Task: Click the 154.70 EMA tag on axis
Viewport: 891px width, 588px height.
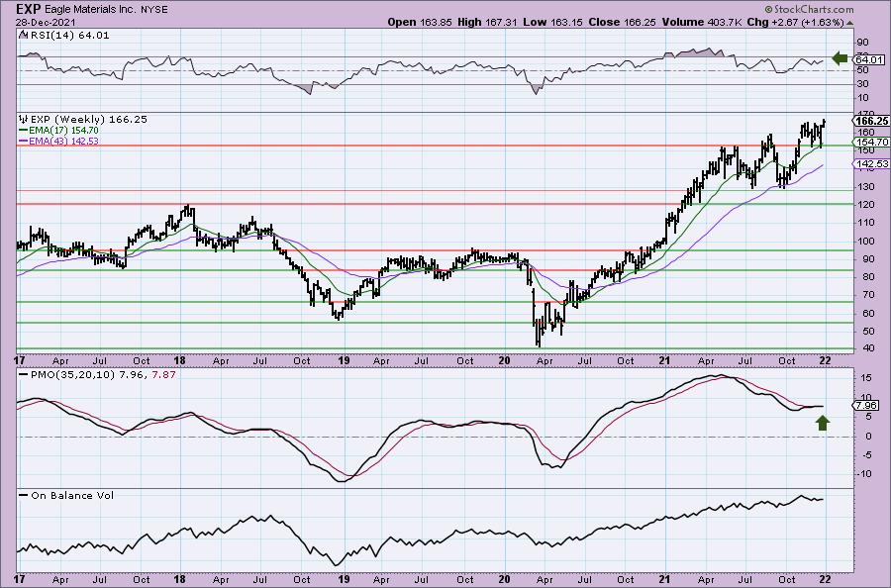Action: point(872,142)
